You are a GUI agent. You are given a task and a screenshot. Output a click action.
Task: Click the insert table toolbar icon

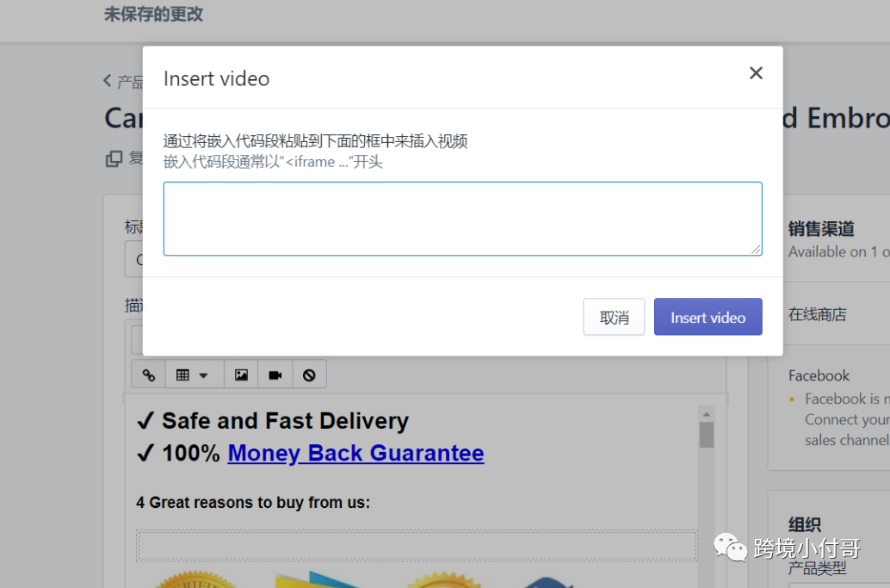click(182, 374)
